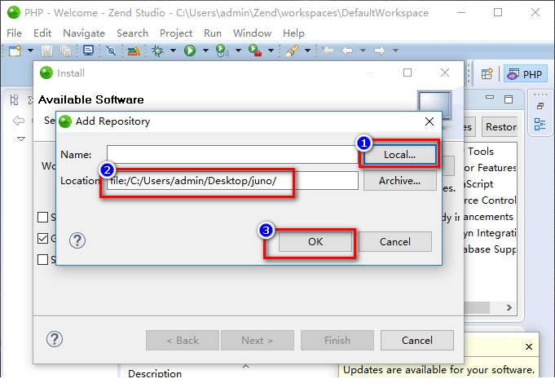Dismiss the updates available notification
Screen dimensions: 555x392
[x=529, y=346]
